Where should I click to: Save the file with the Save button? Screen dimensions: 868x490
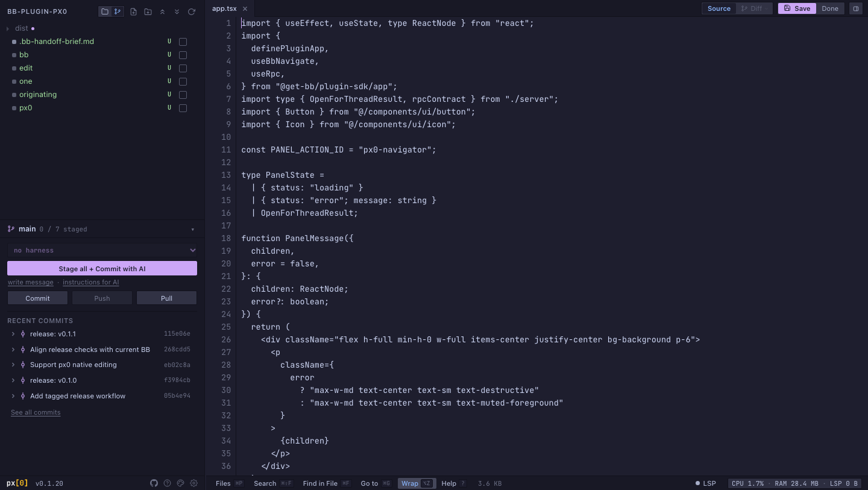pyautogui.click(x=797, y=8)
